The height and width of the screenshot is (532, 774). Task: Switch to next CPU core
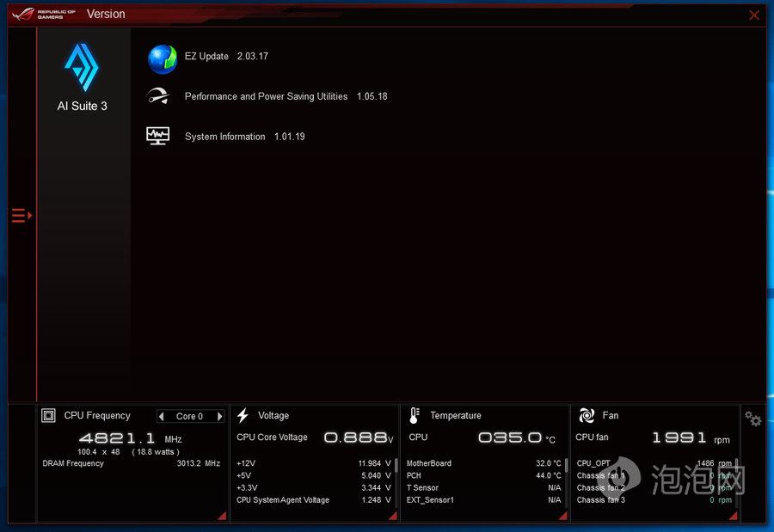click(219, 417)
